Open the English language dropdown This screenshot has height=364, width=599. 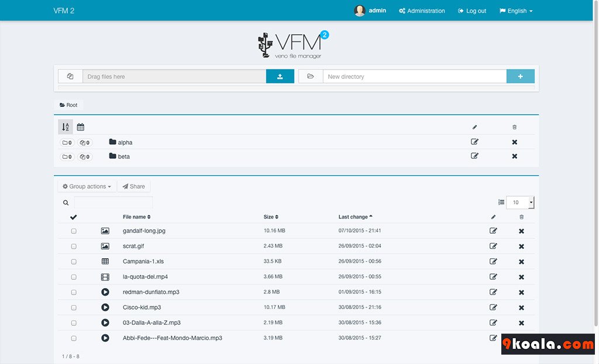coord(516,11)
